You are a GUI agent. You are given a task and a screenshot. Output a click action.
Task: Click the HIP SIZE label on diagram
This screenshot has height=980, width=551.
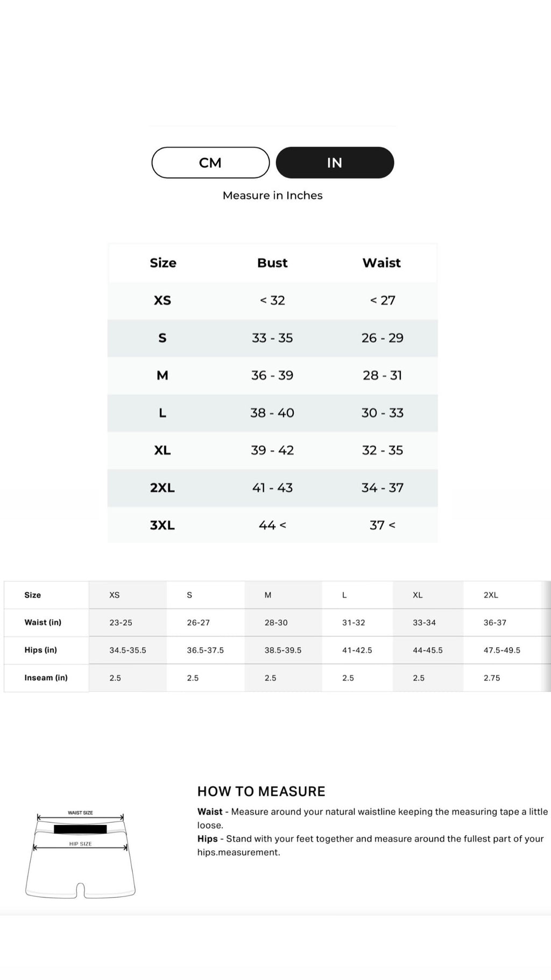[x=80, y=844]
